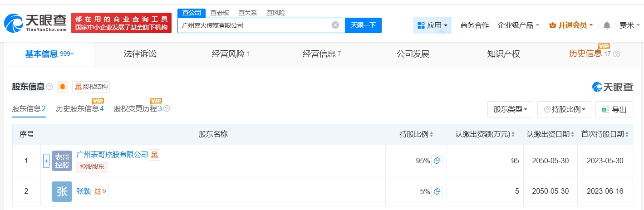Click into the company name search field
Viewport: 644px width, 210px height.
254,25
